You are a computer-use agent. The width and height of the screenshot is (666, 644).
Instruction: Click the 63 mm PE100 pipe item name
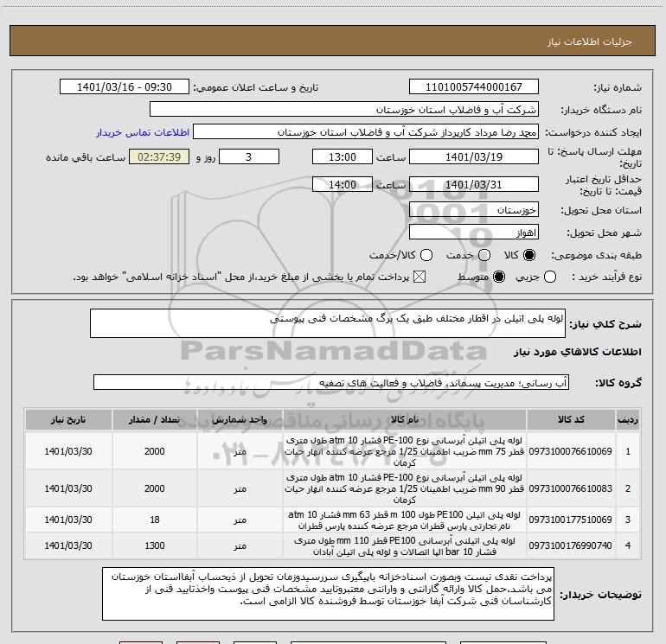(405, 520)
